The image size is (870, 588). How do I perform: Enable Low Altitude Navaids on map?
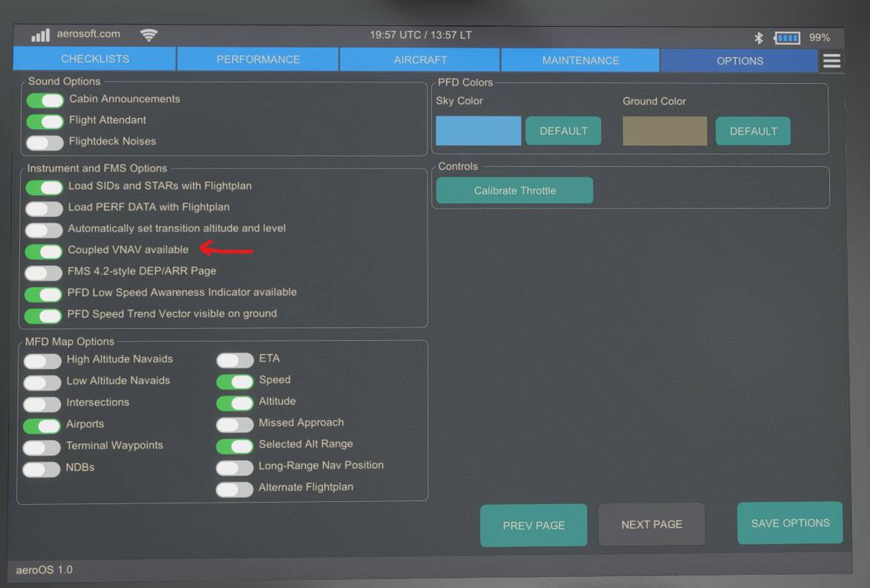tap(42, 383)
